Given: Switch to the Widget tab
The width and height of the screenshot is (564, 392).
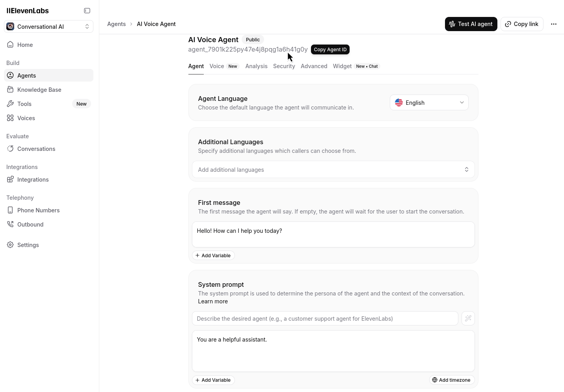Looking at the screenshot, I should click(342, 66).
